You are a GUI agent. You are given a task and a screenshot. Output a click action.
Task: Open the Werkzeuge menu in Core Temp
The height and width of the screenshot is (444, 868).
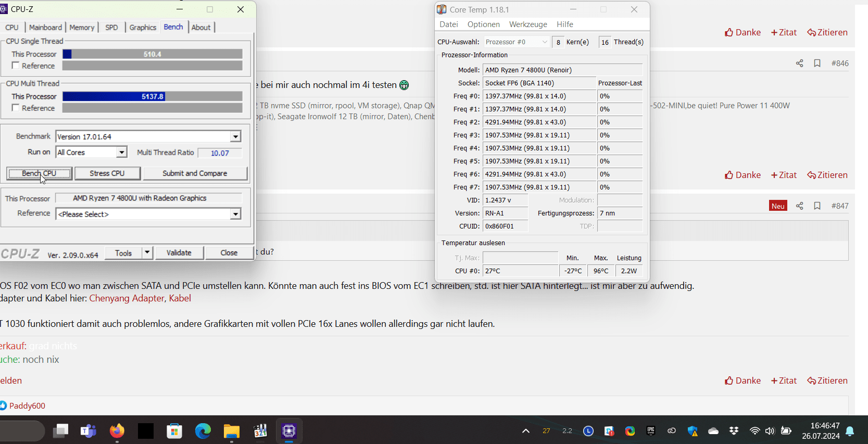[528, 24]
